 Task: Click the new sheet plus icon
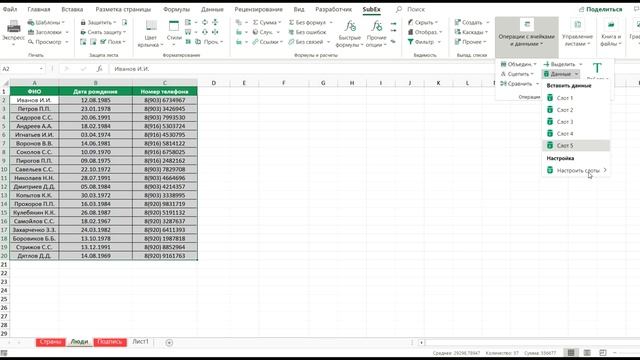[x=169, y=343]
